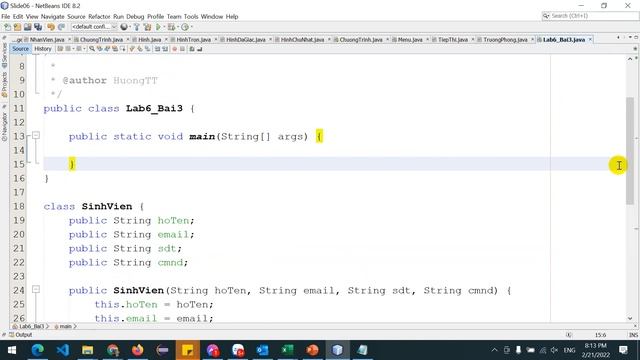Open Microsoft Edge from the taskbar
Viewport: 640px width, 360px height.
38,350
